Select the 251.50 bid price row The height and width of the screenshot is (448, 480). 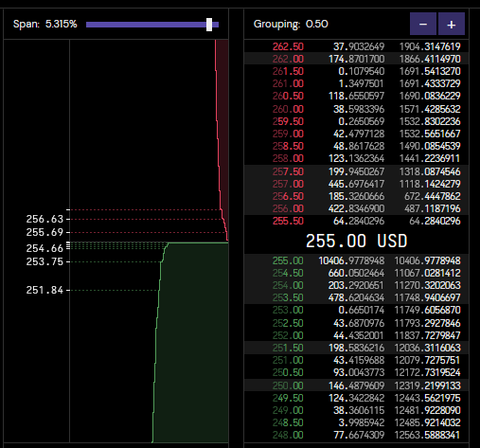pyautogui.click(x=356, y=348)
